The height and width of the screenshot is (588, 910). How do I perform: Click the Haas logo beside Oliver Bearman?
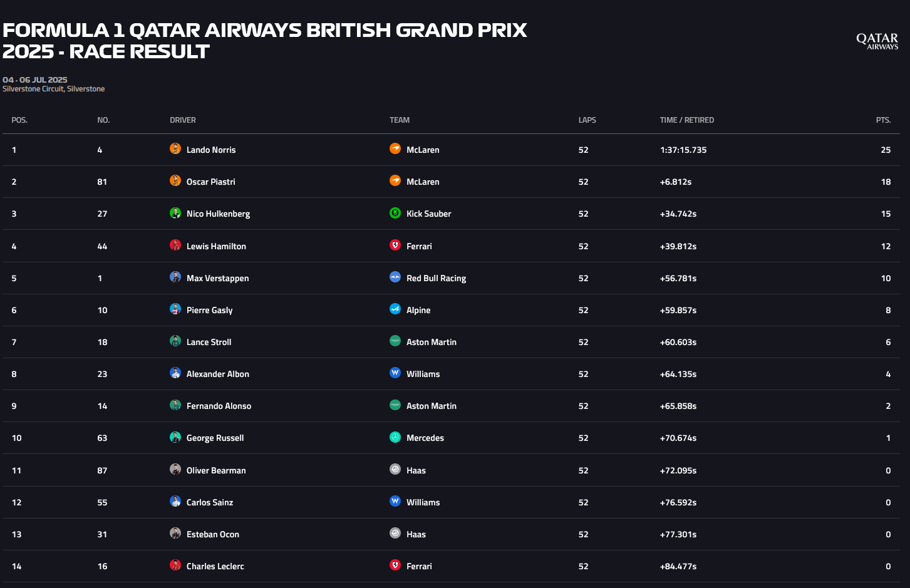coord(395,469)
